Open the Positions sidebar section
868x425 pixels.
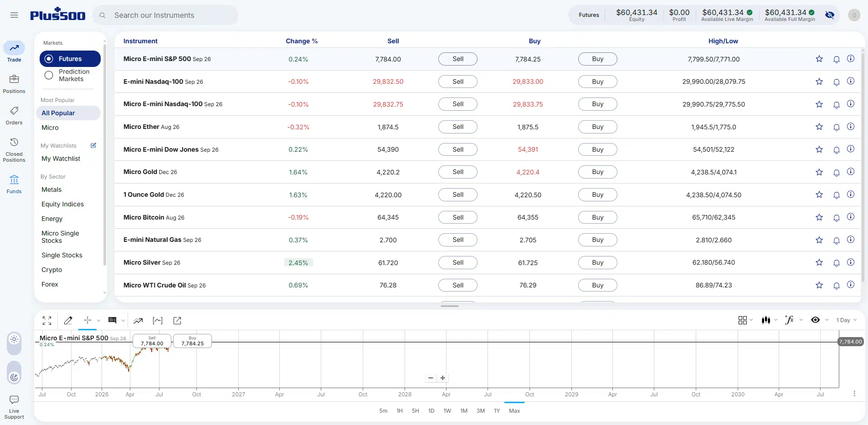coord(14,84)
